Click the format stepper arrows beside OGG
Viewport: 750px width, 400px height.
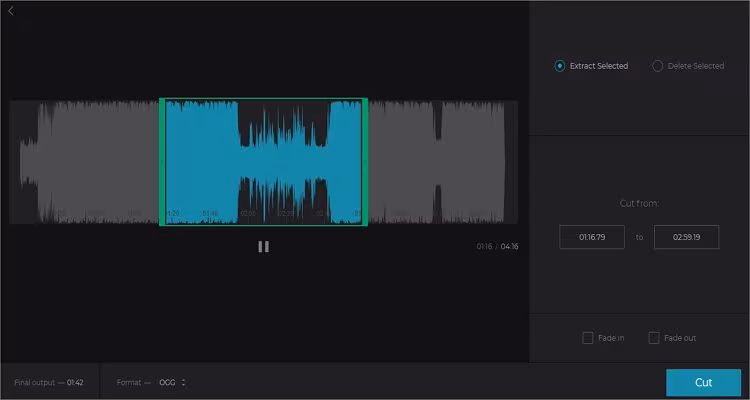point(183,382)
